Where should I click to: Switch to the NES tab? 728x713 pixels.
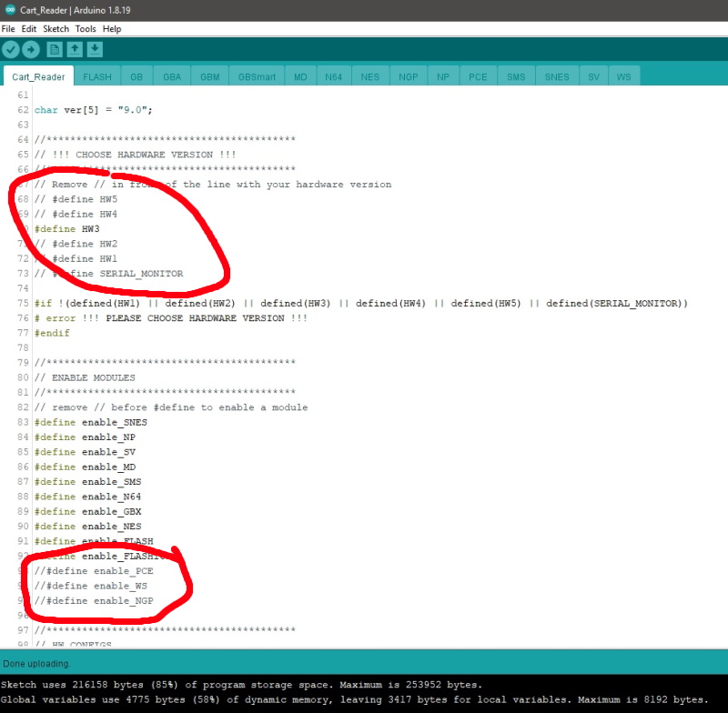pos(370,76)
